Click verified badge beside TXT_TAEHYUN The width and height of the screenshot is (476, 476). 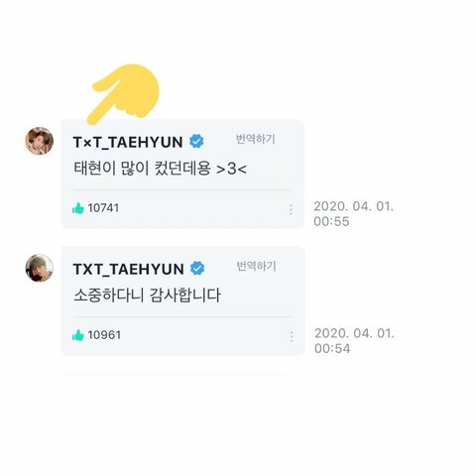click(x=197, y=268)
